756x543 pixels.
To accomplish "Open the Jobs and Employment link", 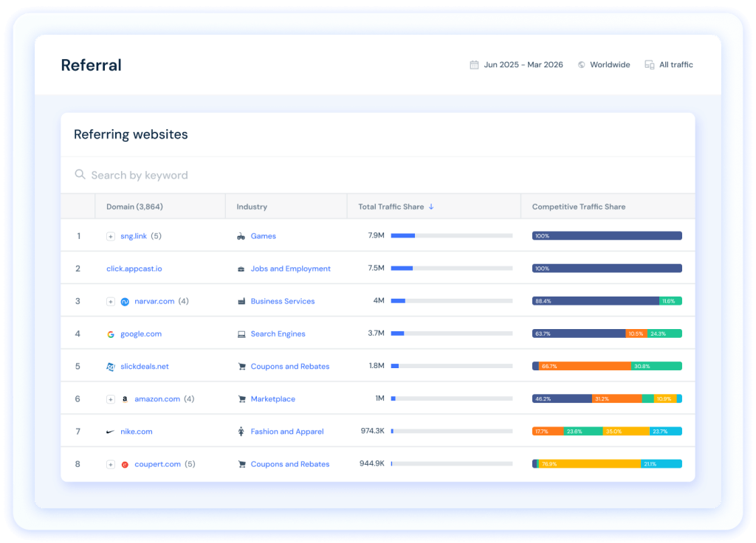I will pyautogui.click(x=291, y=269).
